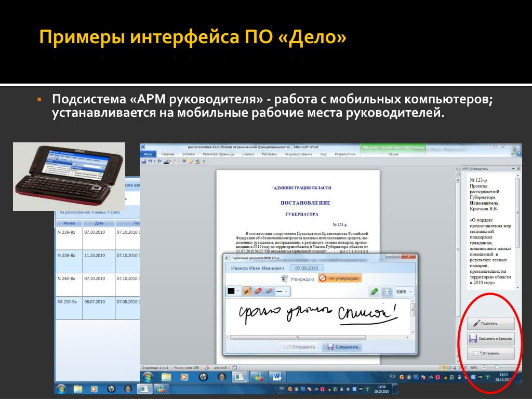
Task: Click the Сохранить button in signing dialog
Action: click(343, 347)
